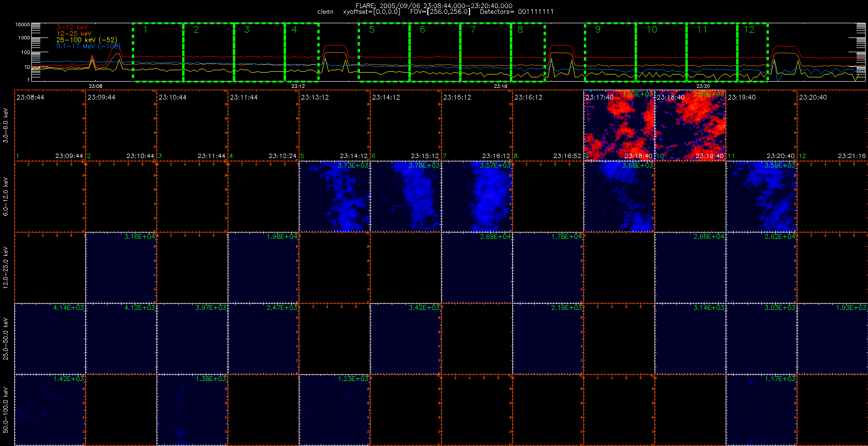Click the 'clean' algorithm label in header
This screenshot has height=446, width=868.
click(x=325, y=12)
